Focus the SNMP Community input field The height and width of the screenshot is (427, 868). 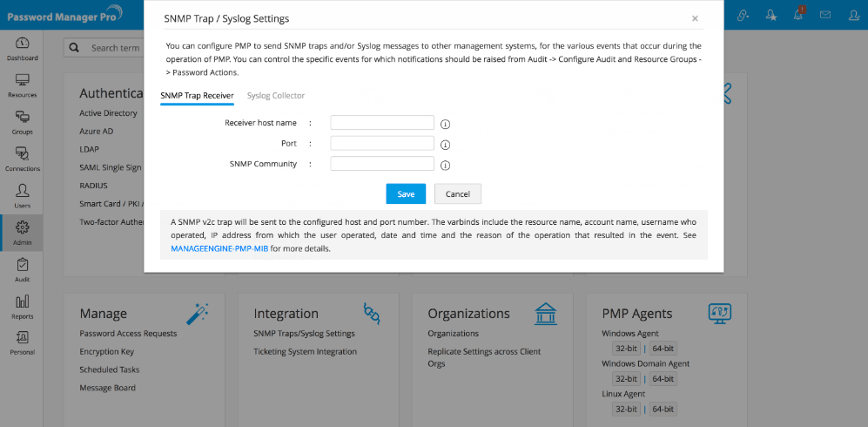click(x=382, y=164)
